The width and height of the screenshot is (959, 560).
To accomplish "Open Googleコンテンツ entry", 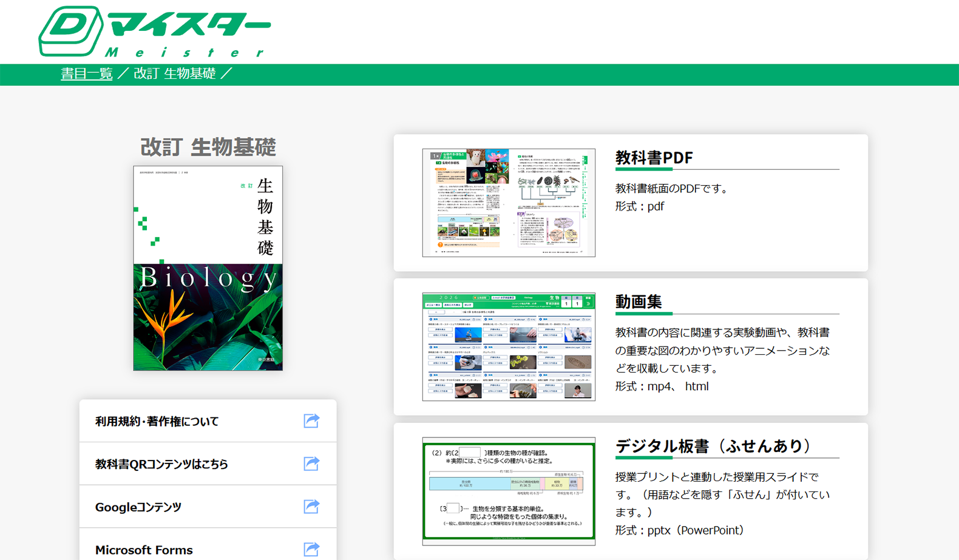I will (x=138, y=507).
